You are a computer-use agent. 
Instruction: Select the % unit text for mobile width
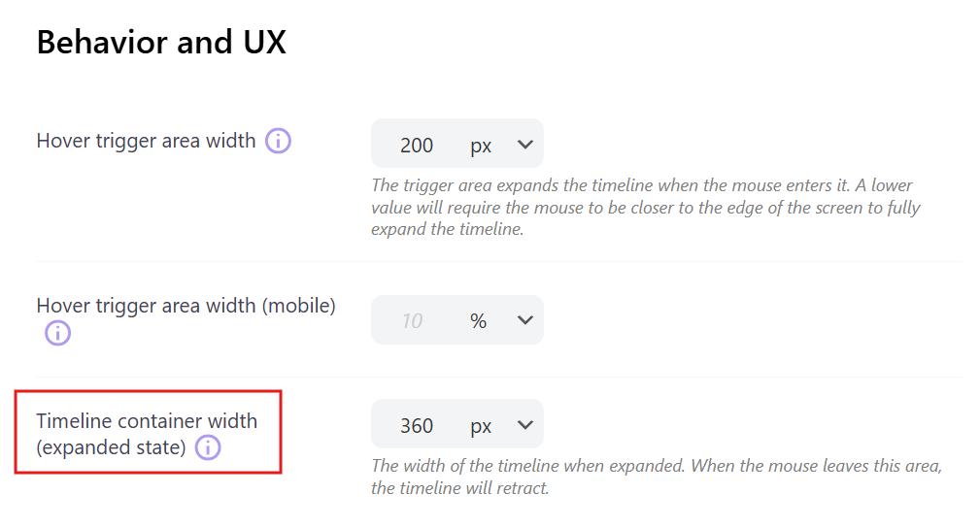click(479, 320)
